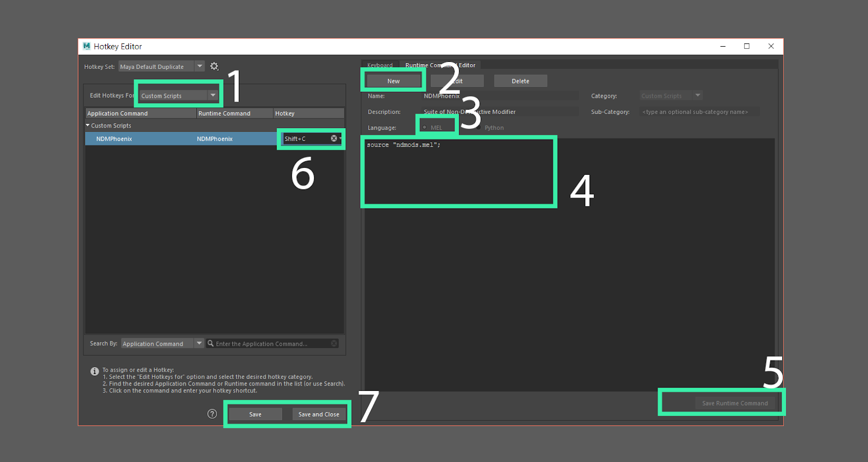The image size is (868, 462).
Task: Clear the application command search field
Action: [334, 343]
